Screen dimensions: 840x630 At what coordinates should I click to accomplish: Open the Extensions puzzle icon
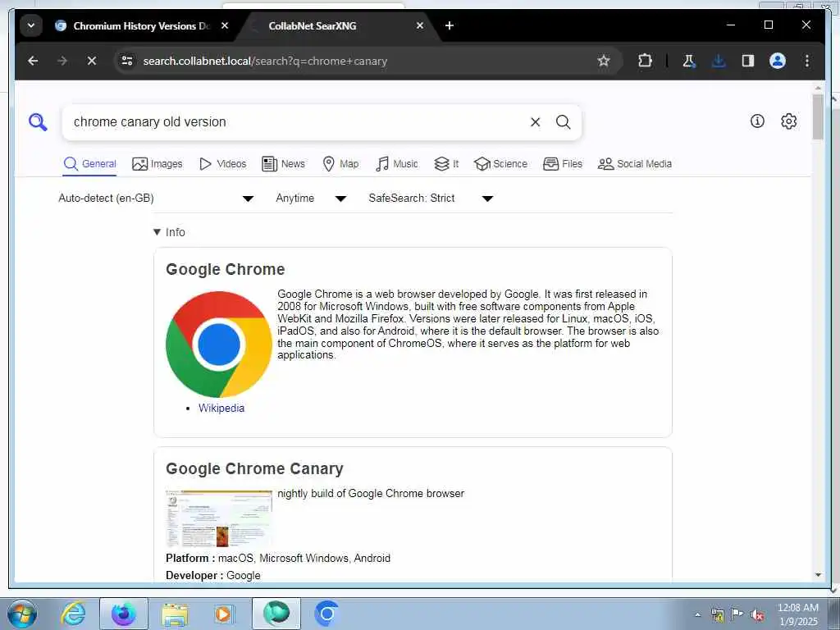coord(645,61)
